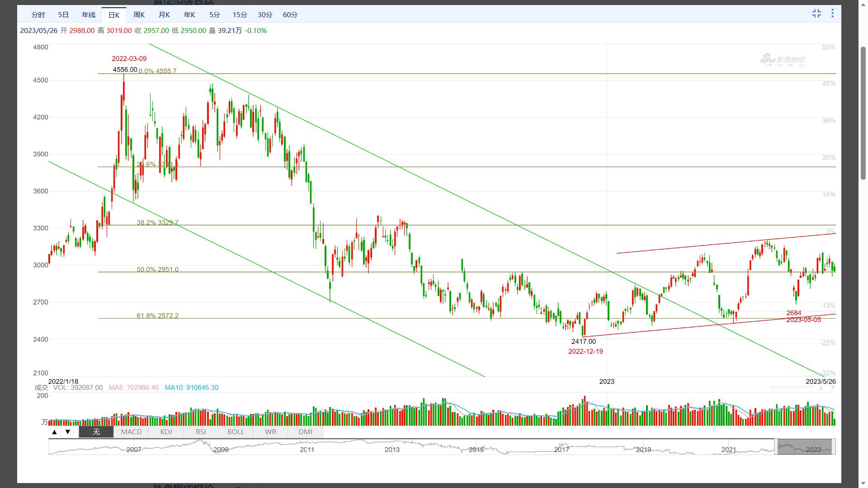868x488 pixels.
Task: Select the KDJ indicator
Action: point(166,432)
